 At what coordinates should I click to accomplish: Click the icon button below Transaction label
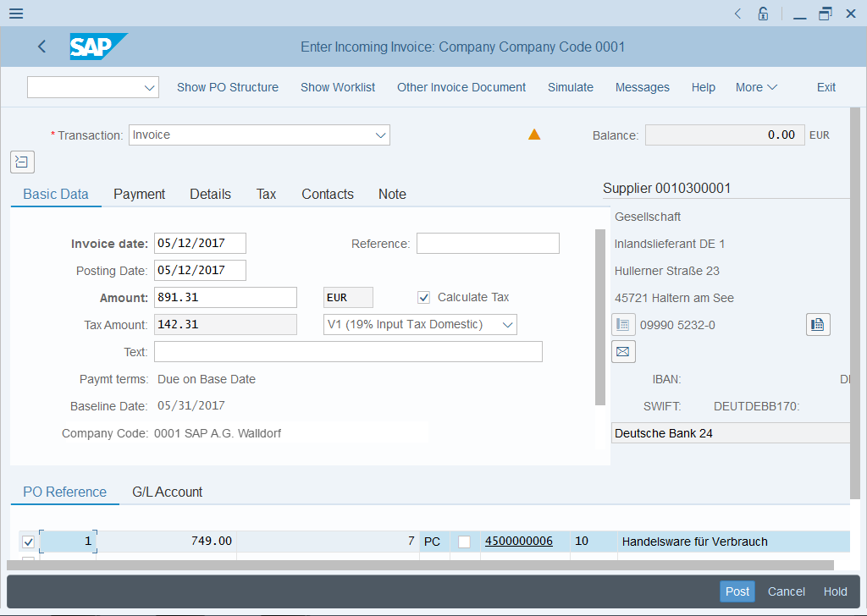click(x=22, y=162)
